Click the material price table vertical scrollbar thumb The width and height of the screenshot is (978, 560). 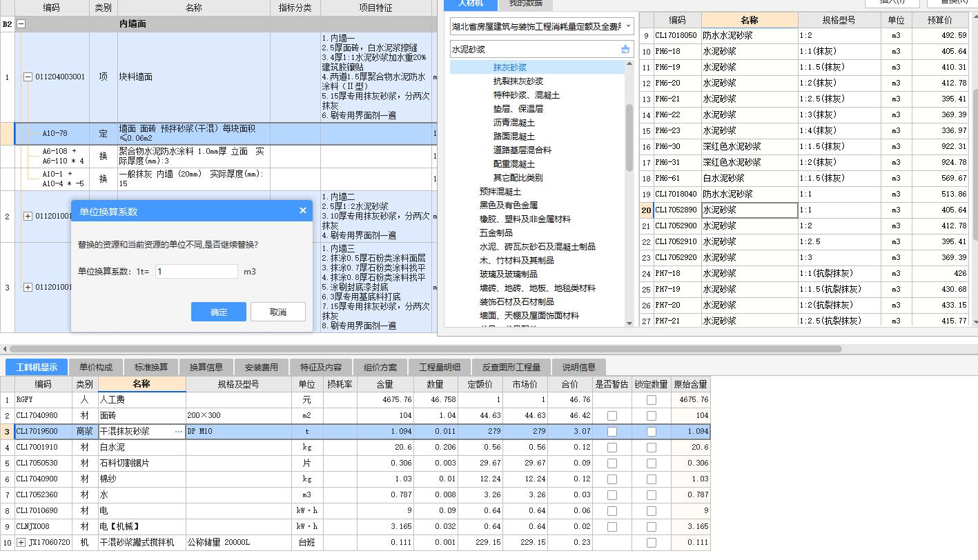[975, 166]
